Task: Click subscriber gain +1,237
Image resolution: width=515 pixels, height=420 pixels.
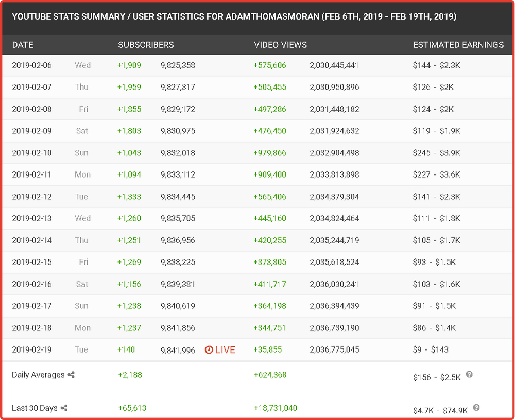Action: (129, 328)
